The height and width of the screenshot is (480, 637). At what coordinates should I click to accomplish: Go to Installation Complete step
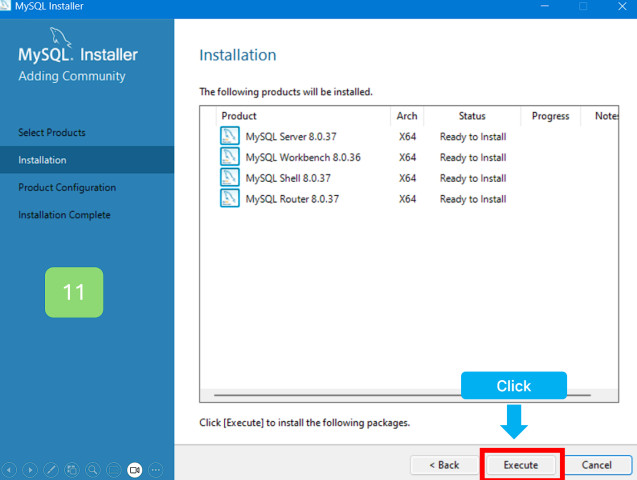point(64,215)
